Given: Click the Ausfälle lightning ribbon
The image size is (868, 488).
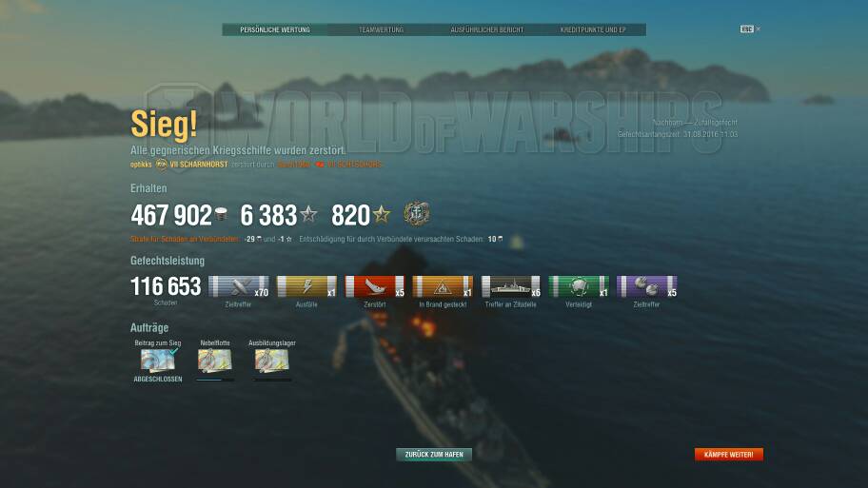Looking at the screenshot, I should (x=306, y=286).
